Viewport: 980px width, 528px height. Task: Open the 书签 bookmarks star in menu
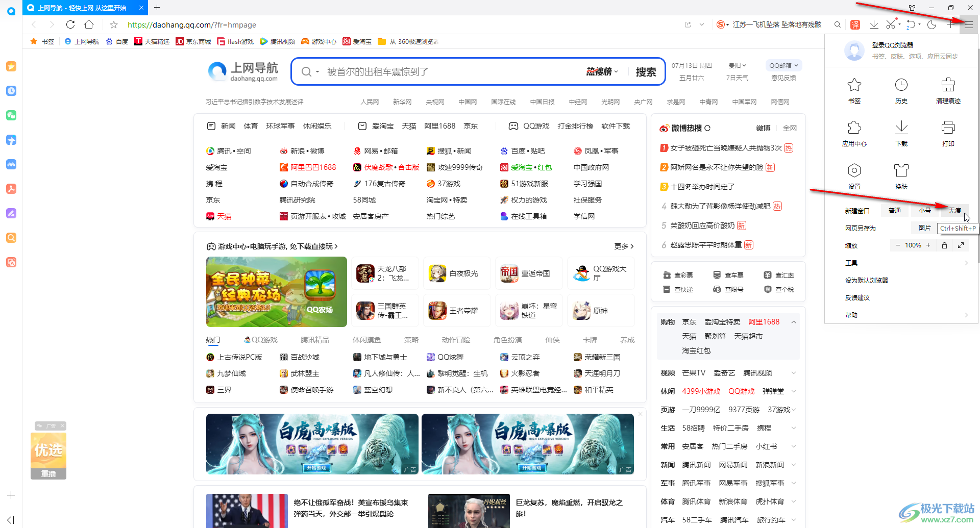[x=854, y=91]
